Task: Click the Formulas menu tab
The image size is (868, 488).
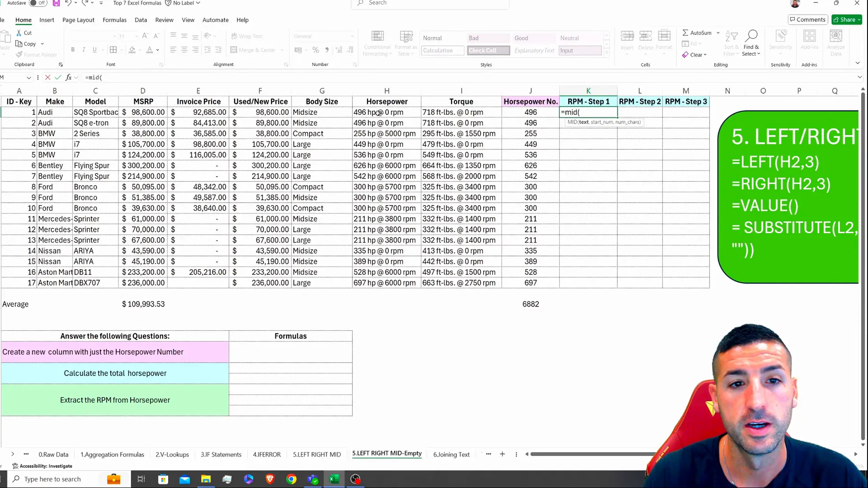Action: [114, 20]
